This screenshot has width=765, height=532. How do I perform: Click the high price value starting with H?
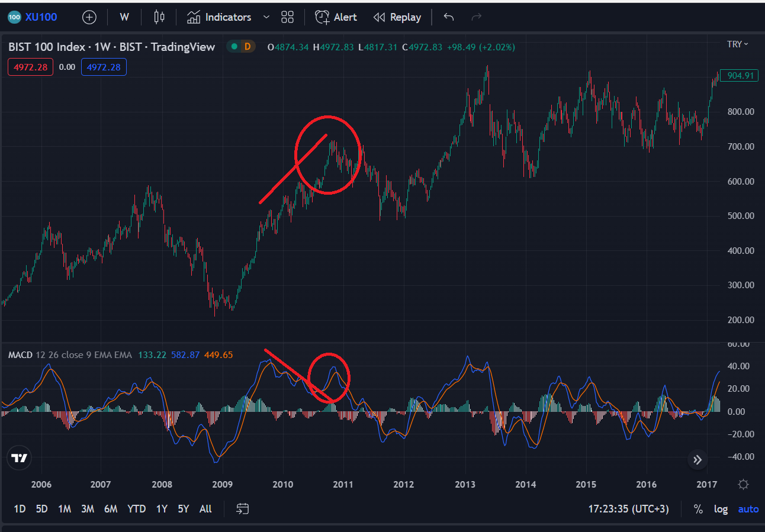[x=333, y=47]
